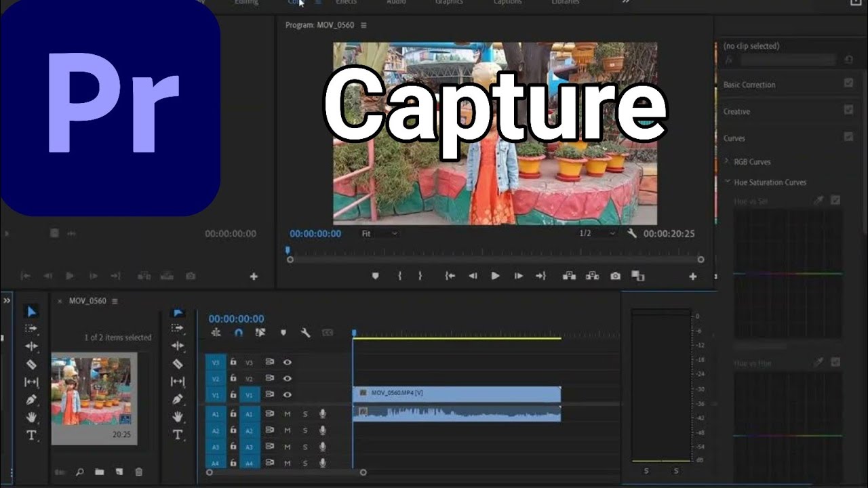This screenshot has height=488, width=868.
Task: Open the 1/2 playback resolution dropdown
Action: (597, 233)
